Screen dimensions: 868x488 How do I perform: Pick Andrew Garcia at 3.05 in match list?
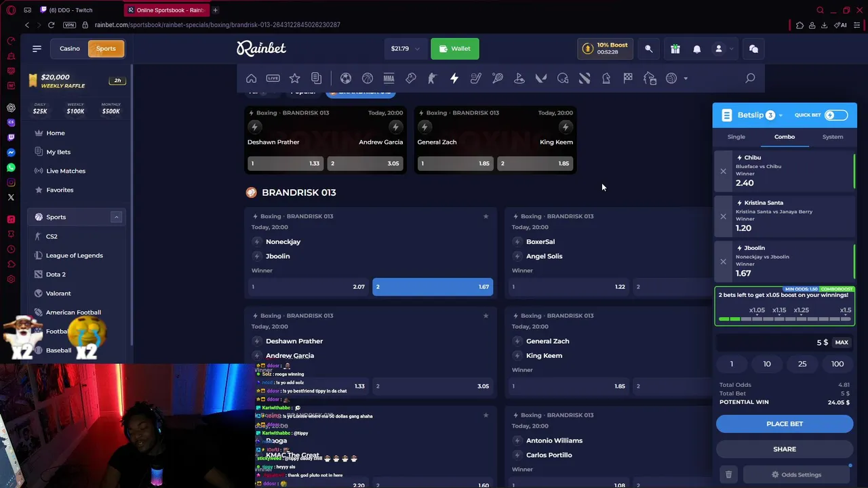pos(433,386)
